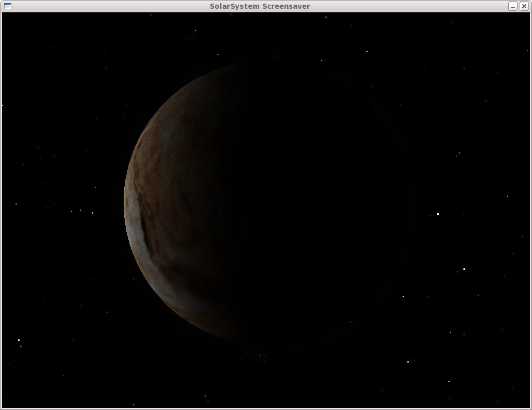Click the X icon at the top right
532x410 pixels.
click(x=525, y=6)
